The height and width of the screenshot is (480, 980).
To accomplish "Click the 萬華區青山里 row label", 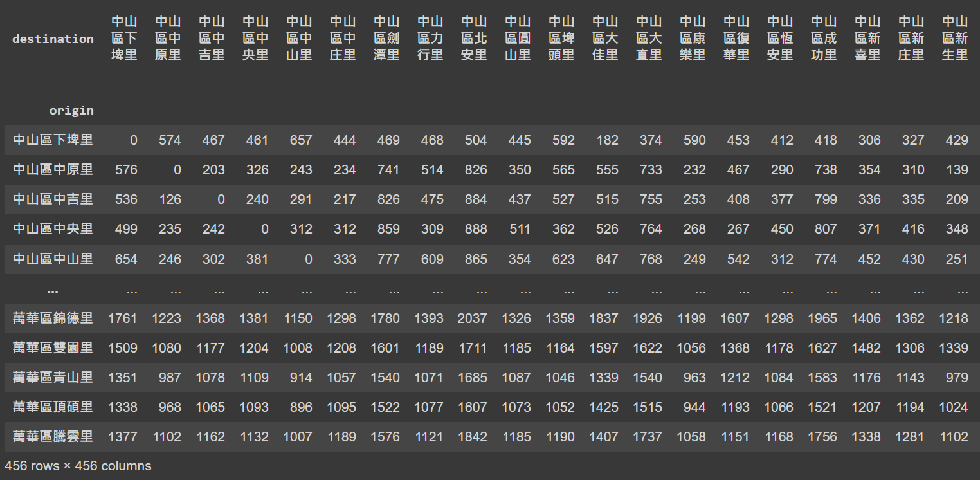I will pyautogui.click(x=53, y=377).
